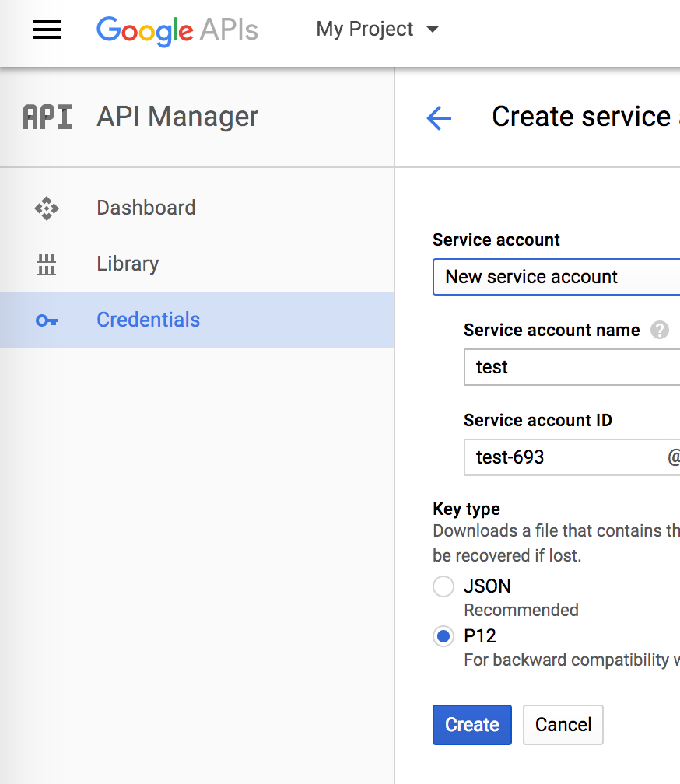Open help tooltip for Service account name

click(x=659, y=330)
